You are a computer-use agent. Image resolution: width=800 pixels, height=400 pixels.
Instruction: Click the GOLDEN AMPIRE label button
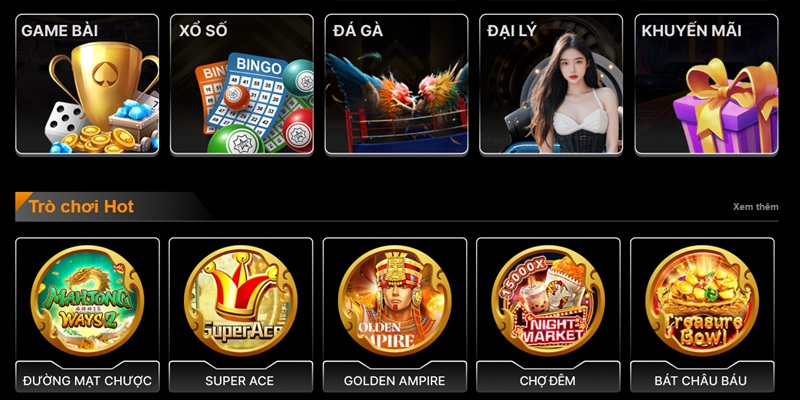[394, 380]
